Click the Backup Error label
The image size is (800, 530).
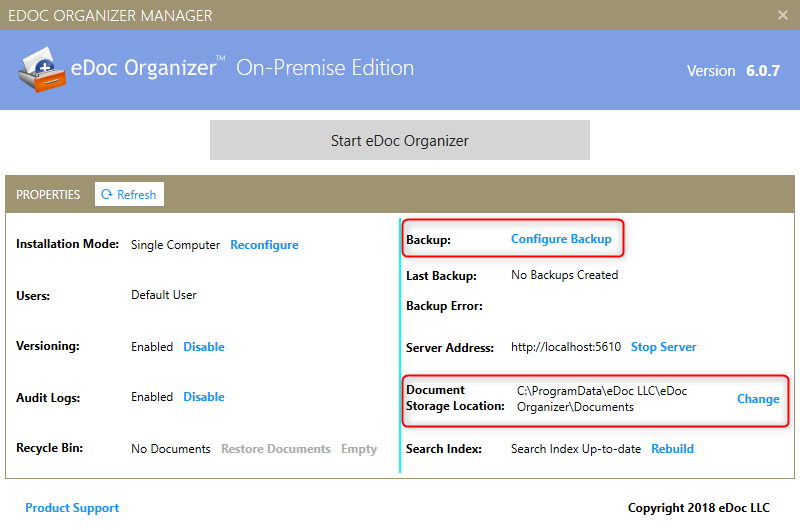pyautogui.click(x=444, y=306)
